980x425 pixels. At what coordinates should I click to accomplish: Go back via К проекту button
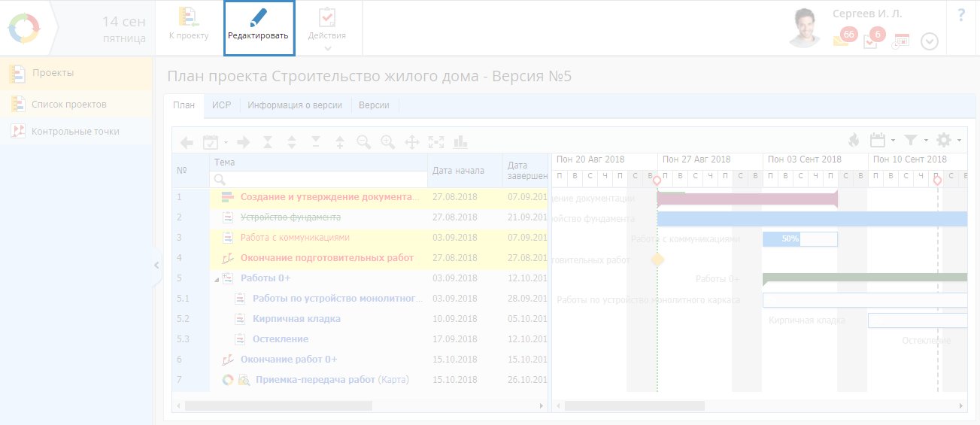(x=188, y=26)
